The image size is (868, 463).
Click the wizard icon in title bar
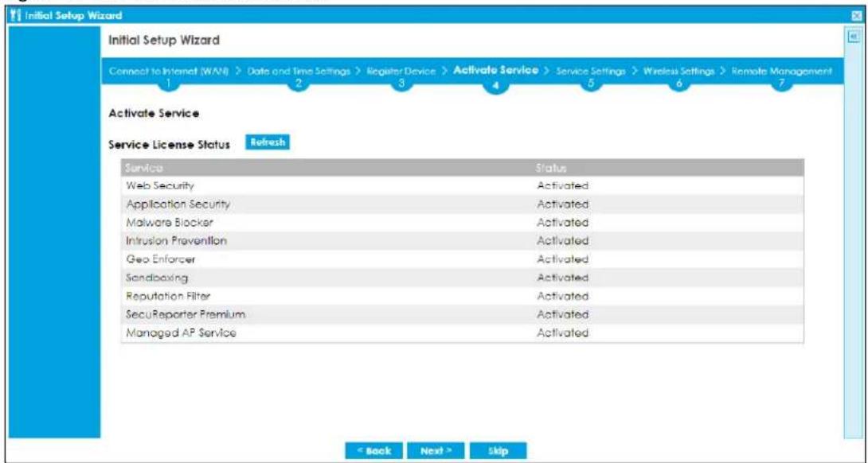pyautogui.click(x=15, y=16)
